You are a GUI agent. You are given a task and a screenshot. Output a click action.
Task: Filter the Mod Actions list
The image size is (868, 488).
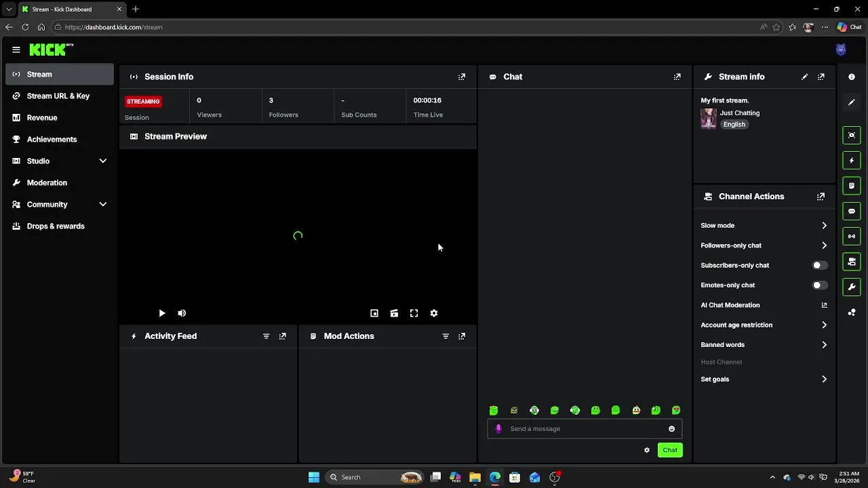pos(446,336)
